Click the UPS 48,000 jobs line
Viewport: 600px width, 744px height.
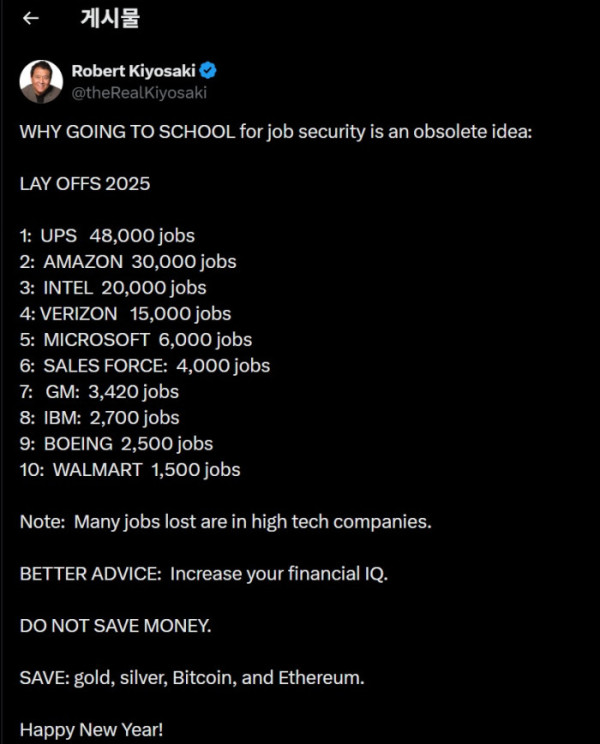click(x=107, y=236)
